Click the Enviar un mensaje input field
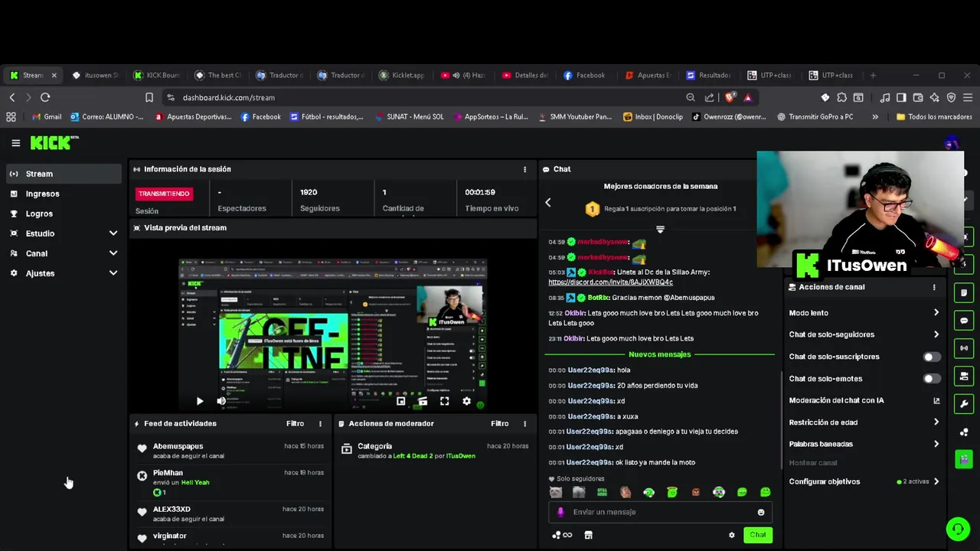Screen dimensions: 980x551 click(660, 512)
